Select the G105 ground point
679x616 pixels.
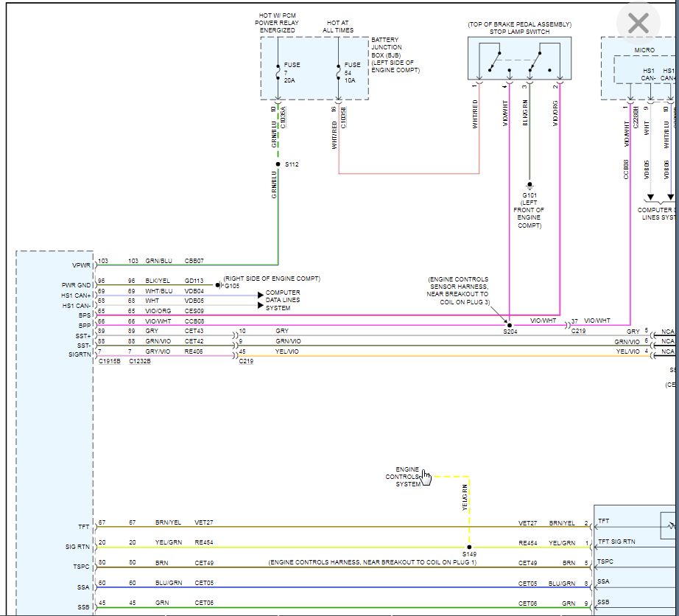218,284
